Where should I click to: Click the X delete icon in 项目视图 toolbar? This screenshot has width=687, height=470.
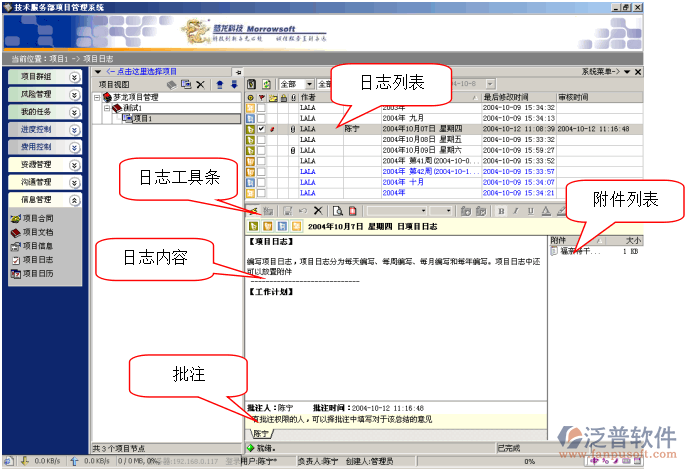pyautogui.click(x=200, y=85)
